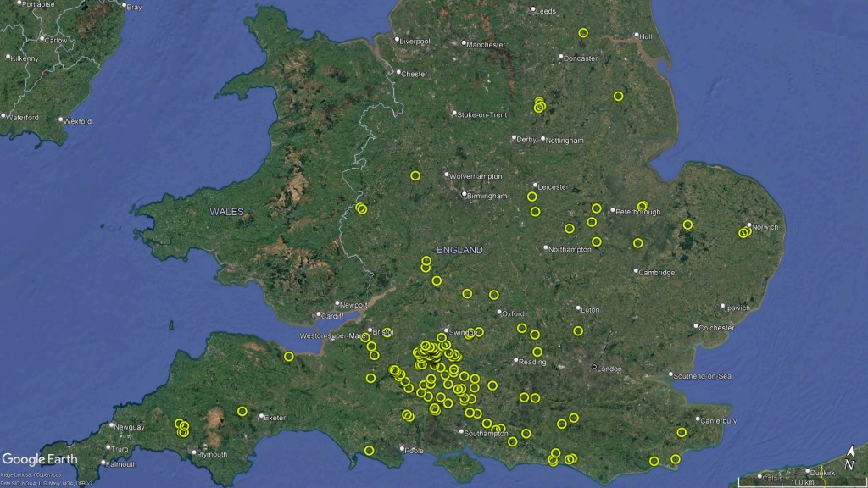This screenshot has height=488, width=868.
Task: Click the WALES country label
Action: (x=227, y=211)
